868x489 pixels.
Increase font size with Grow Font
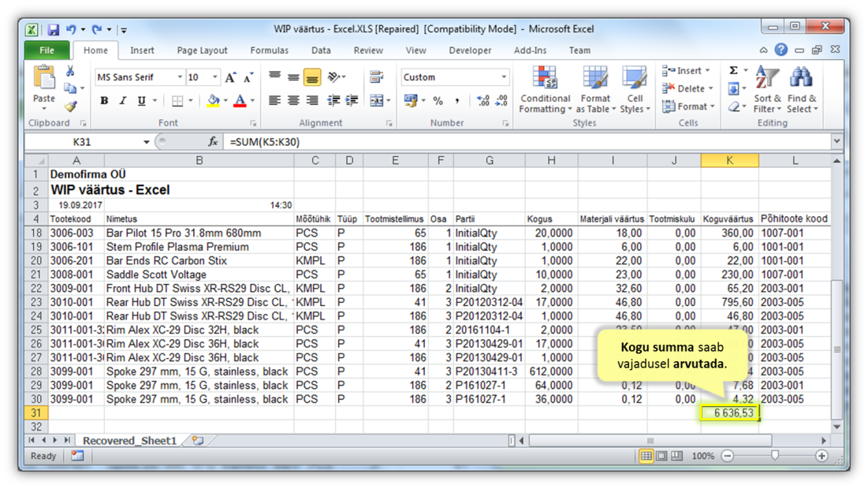coord(230,77)
